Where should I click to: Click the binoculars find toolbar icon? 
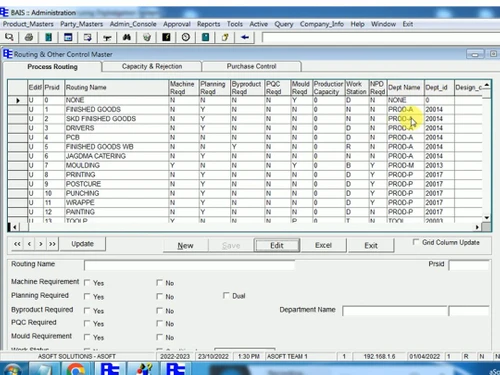tap(127, 37)
